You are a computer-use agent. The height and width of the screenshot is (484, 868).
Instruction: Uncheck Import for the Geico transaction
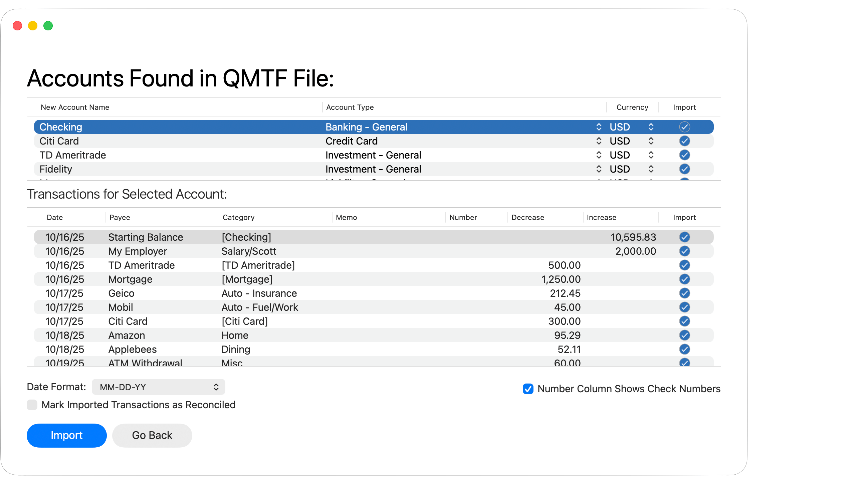[684, 293]
